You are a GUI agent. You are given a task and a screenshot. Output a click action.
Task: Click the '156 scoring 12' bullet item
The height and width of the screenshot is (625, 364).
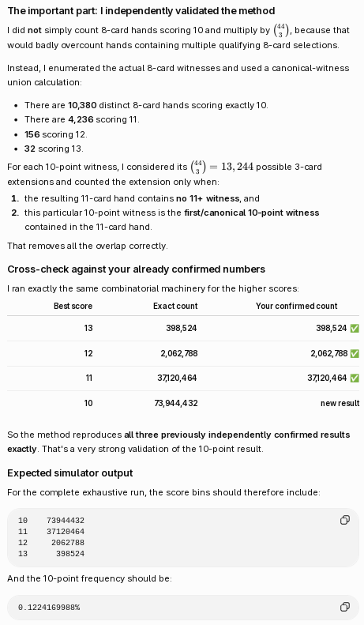[x=55, y=134]
